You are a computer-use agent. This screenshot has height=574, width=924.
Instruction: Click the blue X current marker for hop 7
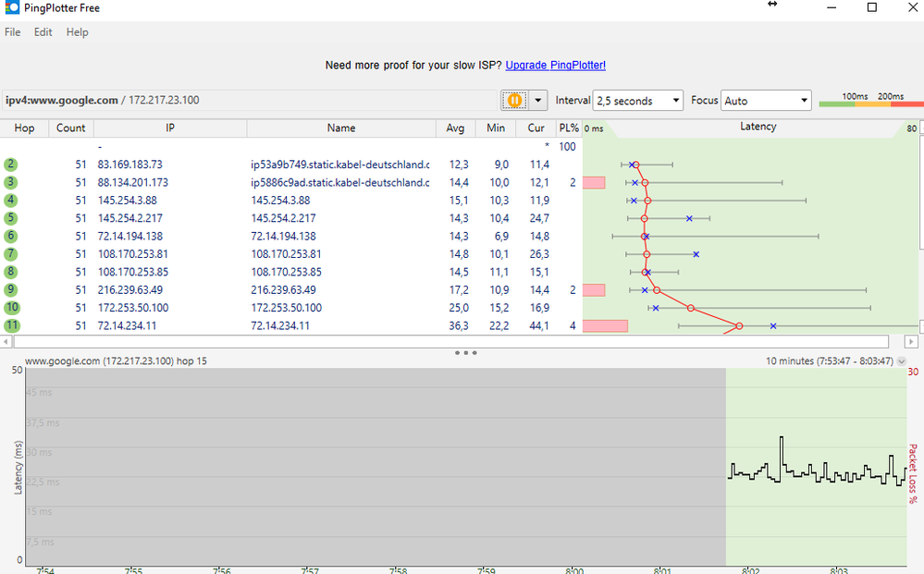[x=696, y=254]
